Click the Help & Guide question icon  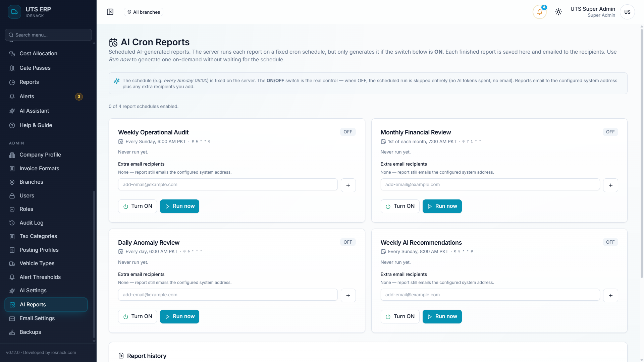point(12,125)
